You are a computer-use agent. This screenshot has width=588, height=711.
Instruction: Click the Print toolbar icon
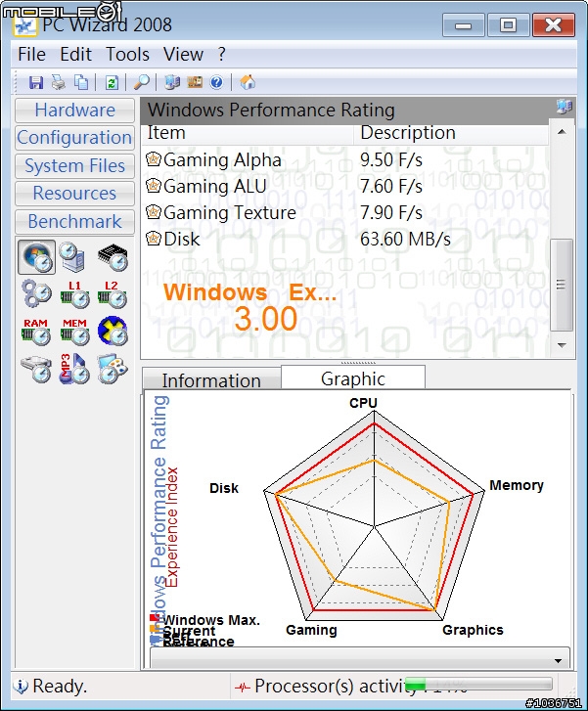coord(58,82)
